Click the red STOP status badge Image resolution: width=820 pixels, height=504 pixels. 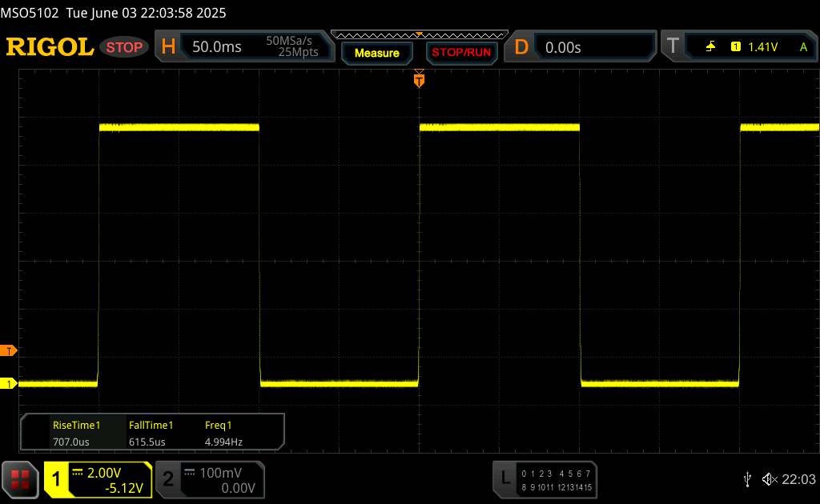click(124, 47)
